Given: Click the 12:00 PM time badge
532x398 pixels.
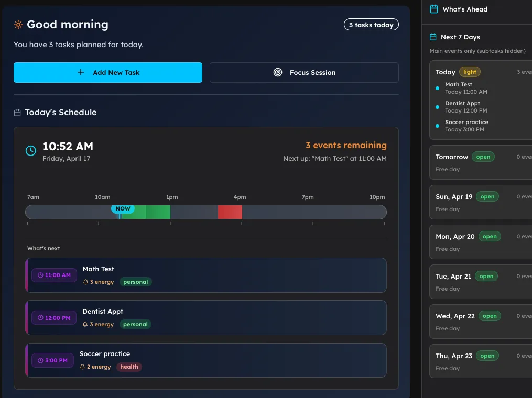Looking at the screenshot, I should pos(54,318).
